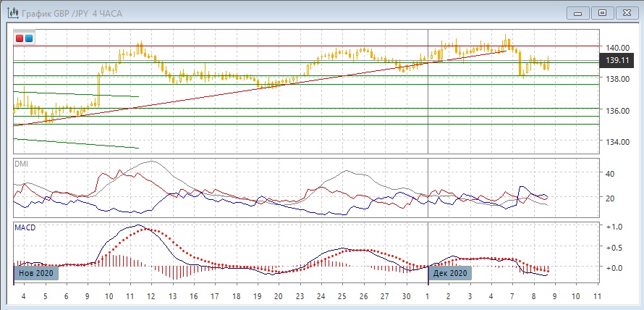Close the GBP/JPY chart window
Viewport: 644px width, 310px height.
coord(626,12)
